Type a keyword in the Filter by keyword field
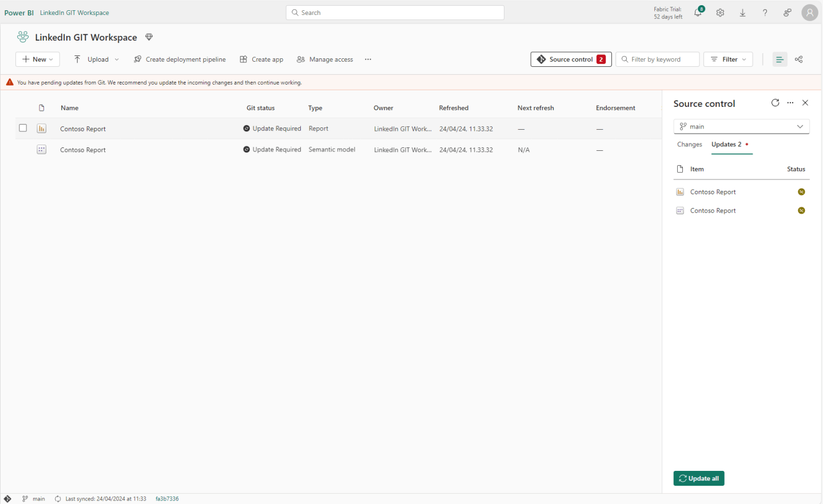823x504 pixels. pyautogui.click(x=658, y=59)
